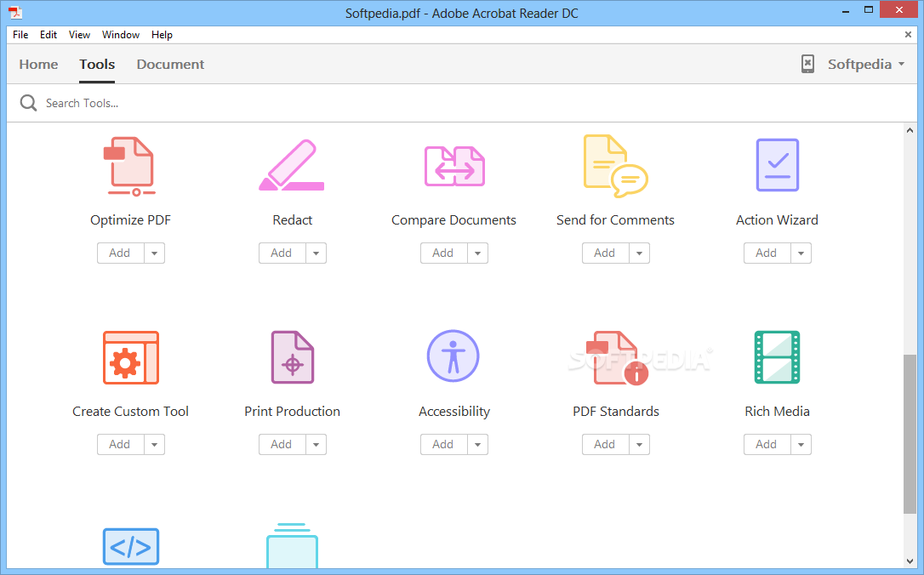Click the Redact label
924x575 pixels.
(293, 220)
